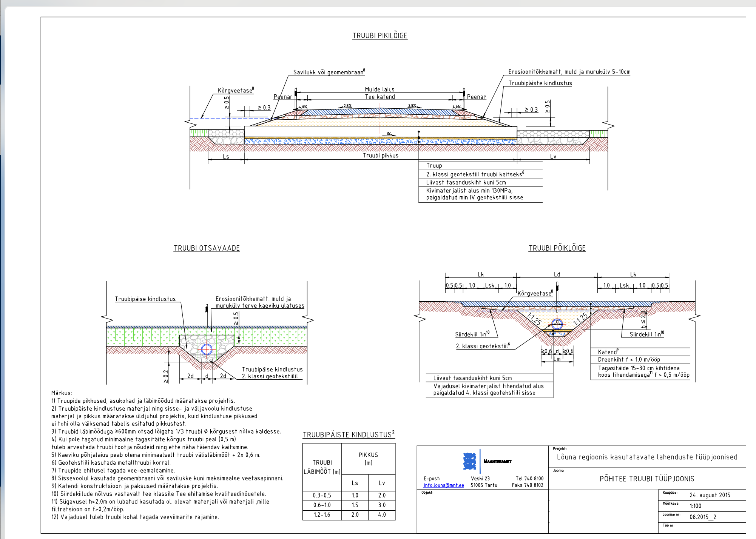Click the TRUUBI PIKILÕIGE heading

click(x=380, y=36)
